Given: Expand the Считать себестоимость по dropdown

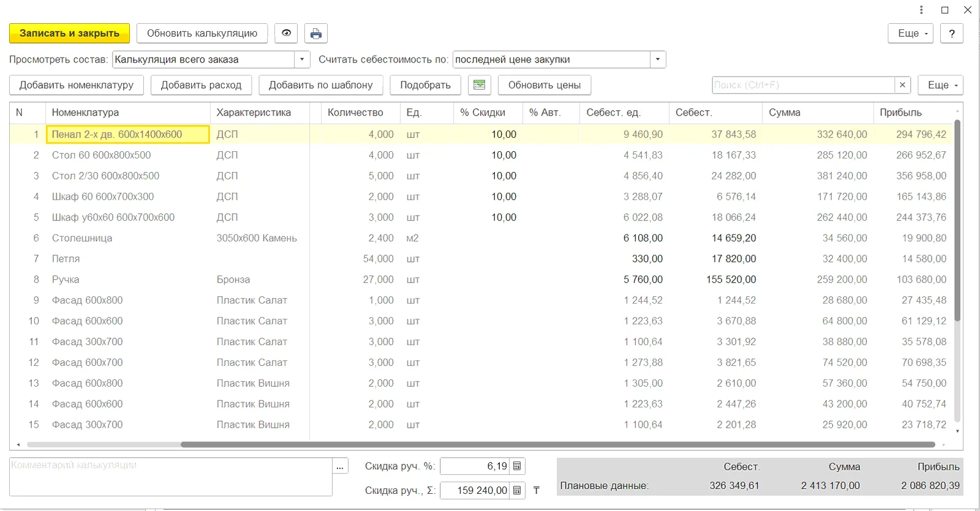Looking at the screenshot, I should pos(658,59).
